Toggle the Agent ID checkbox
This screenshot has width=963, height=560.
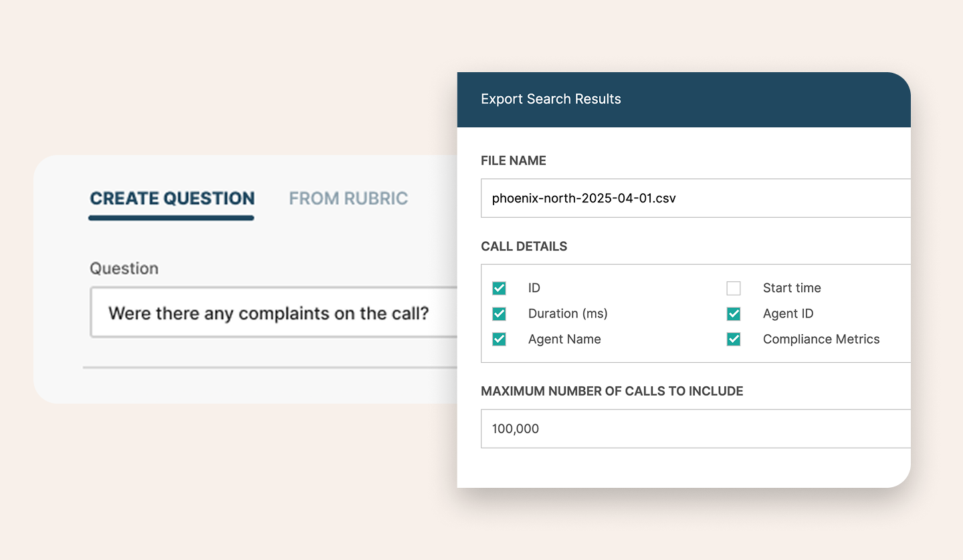(x=734, y=313)
